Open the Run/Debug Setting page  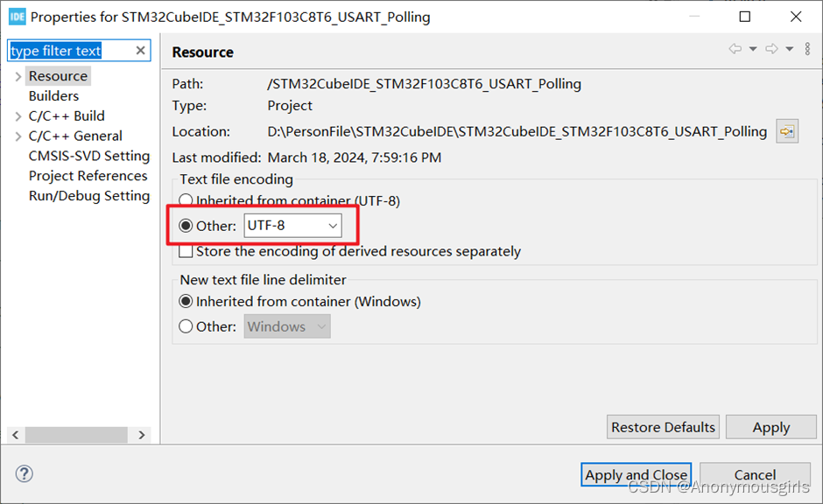[89, 196]
